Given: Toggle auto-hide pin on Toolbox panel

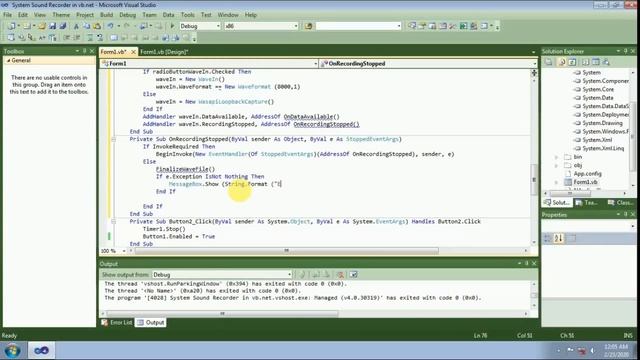Looking at the screenshot, I should [x=84, y=51].
